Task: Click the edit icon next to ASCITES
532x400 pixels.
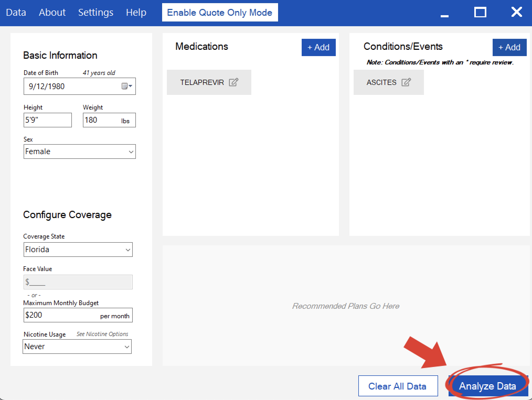Action: [406, 82]
